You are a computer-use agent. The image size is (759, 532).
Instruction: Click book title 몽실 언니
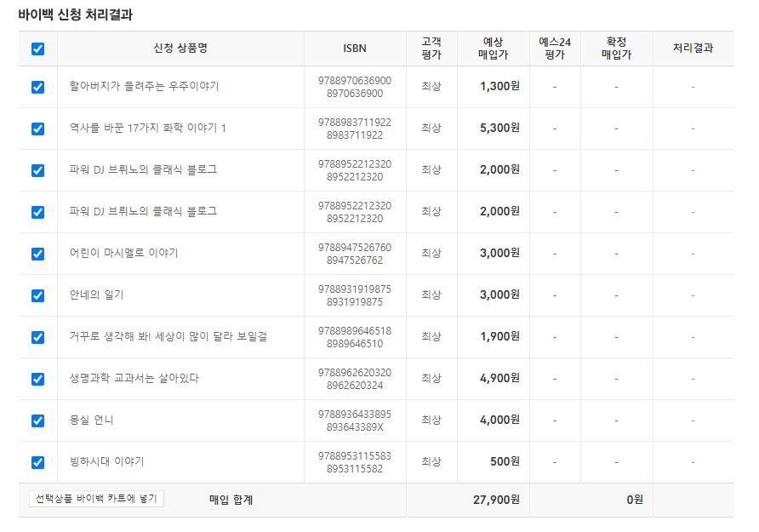click(92, 420)
